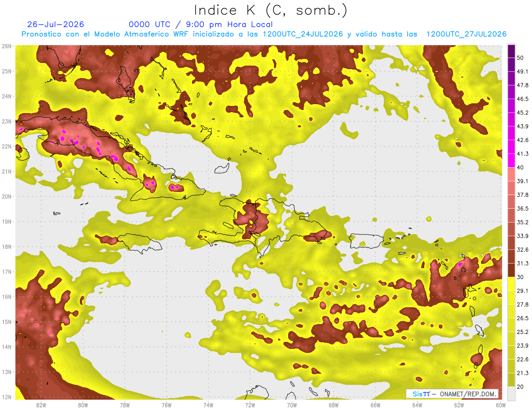Click the "17N" latitude label
The width and height of the screenshot is (532, 411).
pyautogui.click(x=7, y=271)
